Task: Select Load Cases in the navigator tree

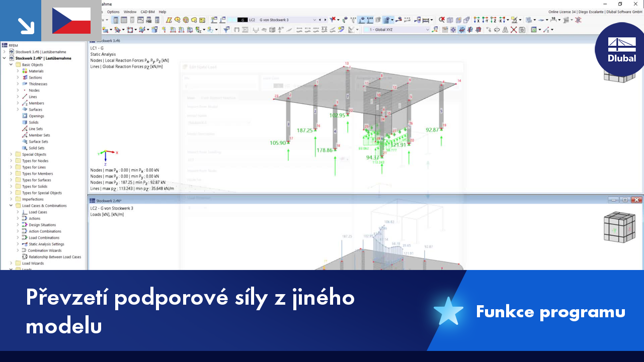Action: [38, 212]
